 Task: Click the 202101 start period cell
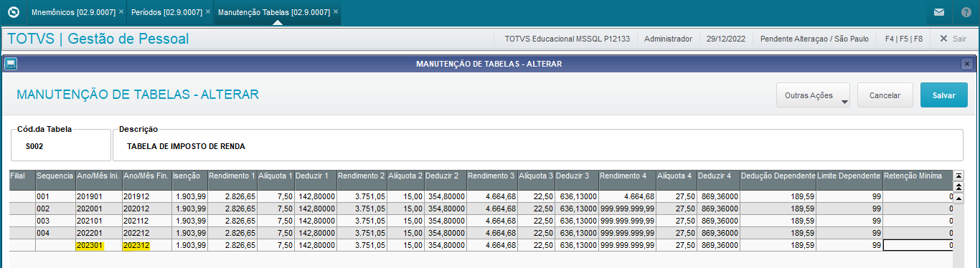[98, 221]
